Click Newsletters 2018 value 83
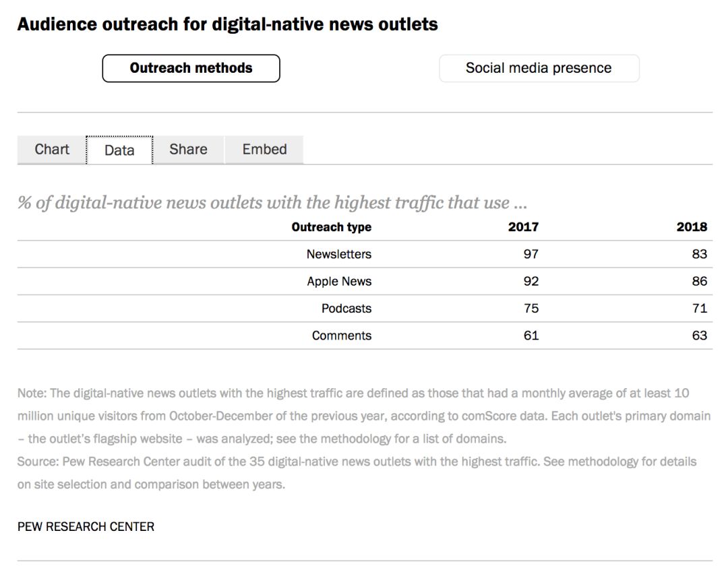 coord(700,255)
